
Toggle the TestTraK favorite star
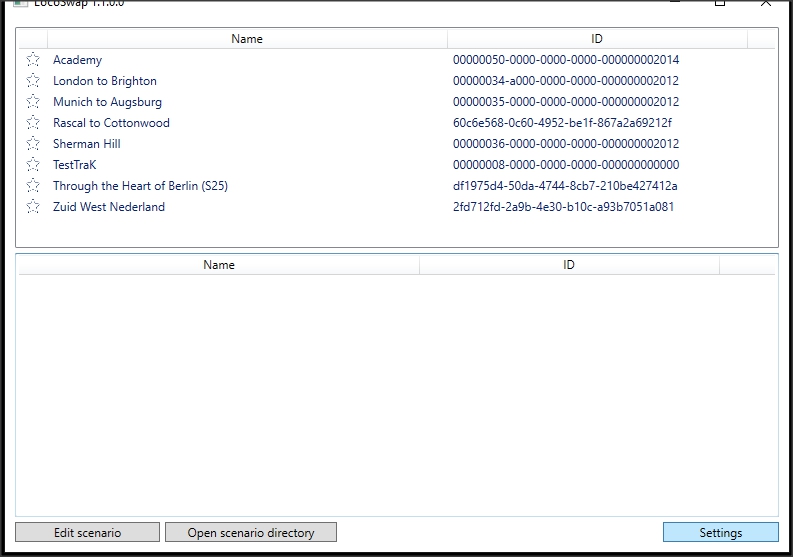pos(33,165)
